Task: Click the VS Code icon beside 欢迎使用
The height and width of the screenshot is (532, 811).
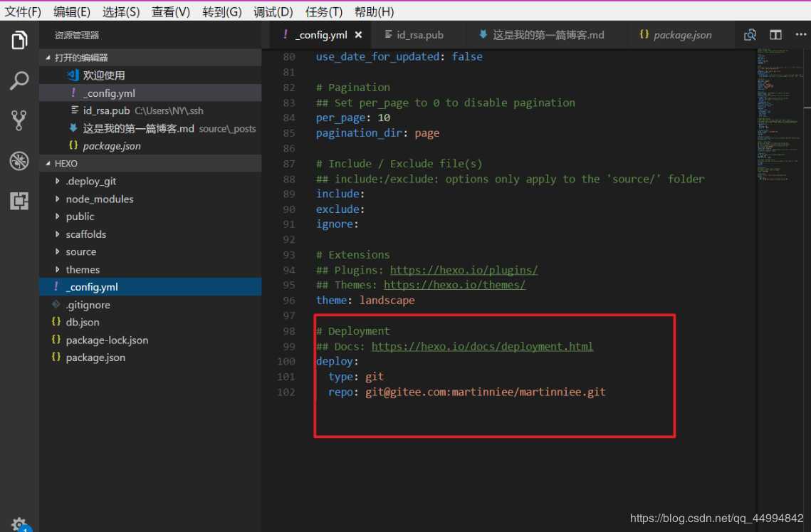Action: pos(73,75)
